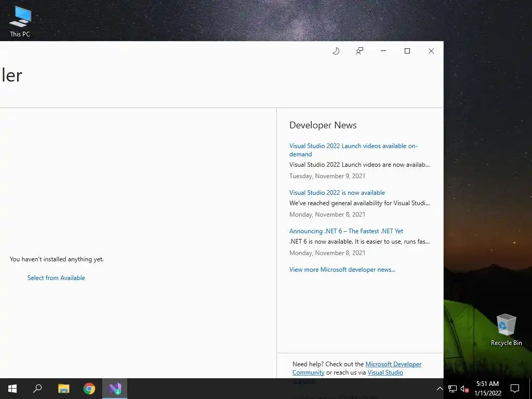Open This PC desktop icon
Image resolution: width=532 pixels, height=399 pixels.
20,21
